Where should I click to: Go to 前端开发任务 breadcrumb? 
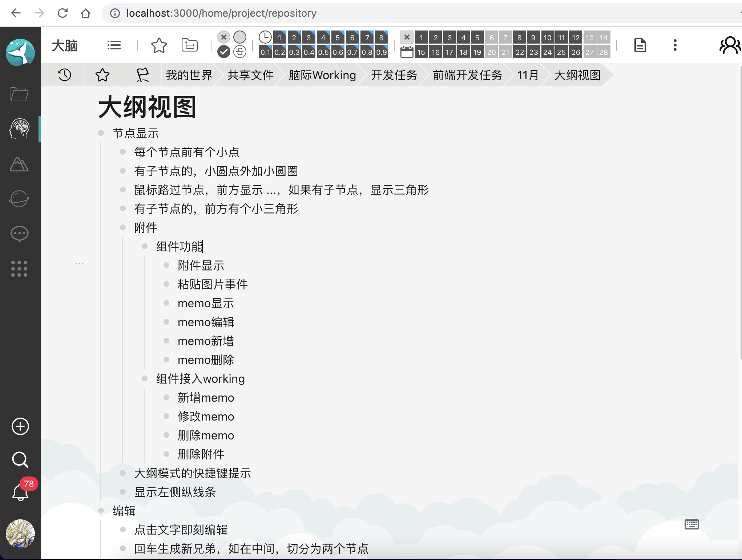[467, 75]
